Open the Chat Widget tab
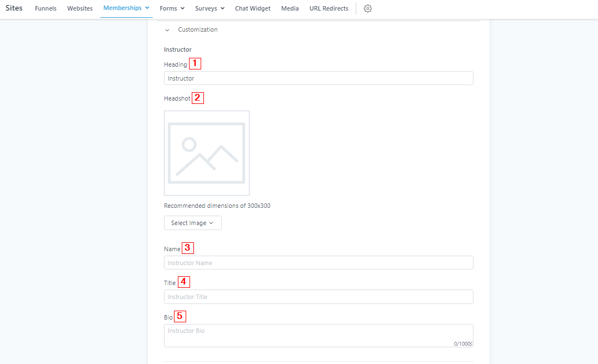Screen dimensions: 598x364 [252, 9]
